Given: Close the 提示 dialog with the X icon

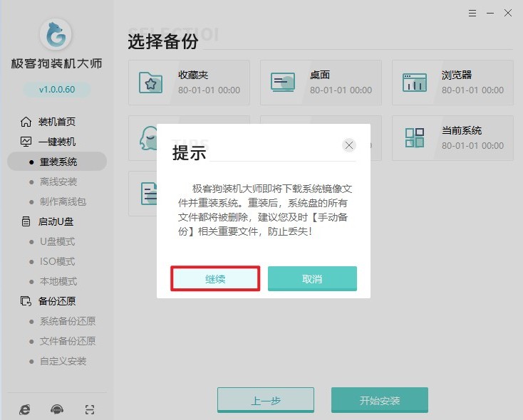Looking at the screenshot, I should pos(349,145).
